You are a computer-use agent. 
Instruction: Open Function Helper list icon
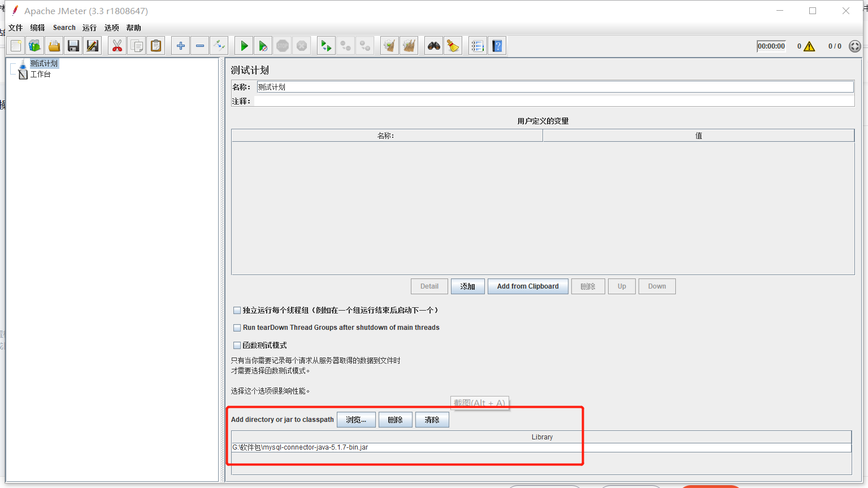tap(478, 46)
